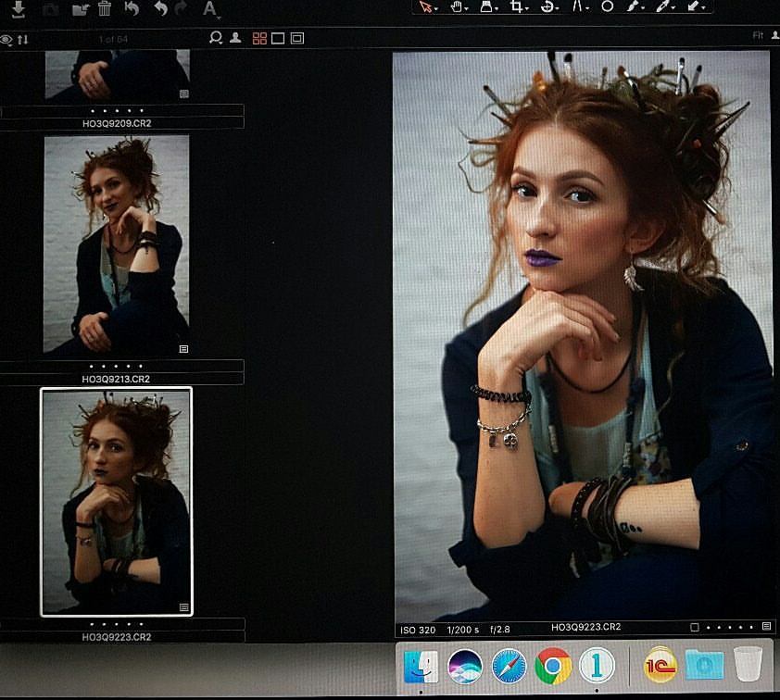Open dropdown arrow beside Keystone tool
This screenshot has height=700, width=780.
[x=587, y=9]
